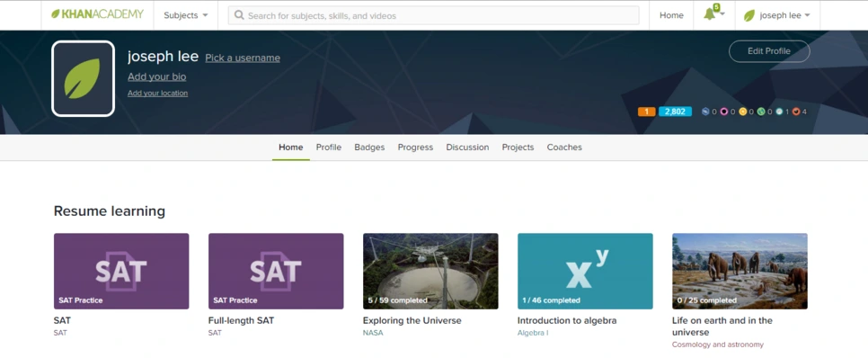The height and width of the screenshot is (358, 868).
Task: Select the Home tab
Action: [x=290, y=148]
